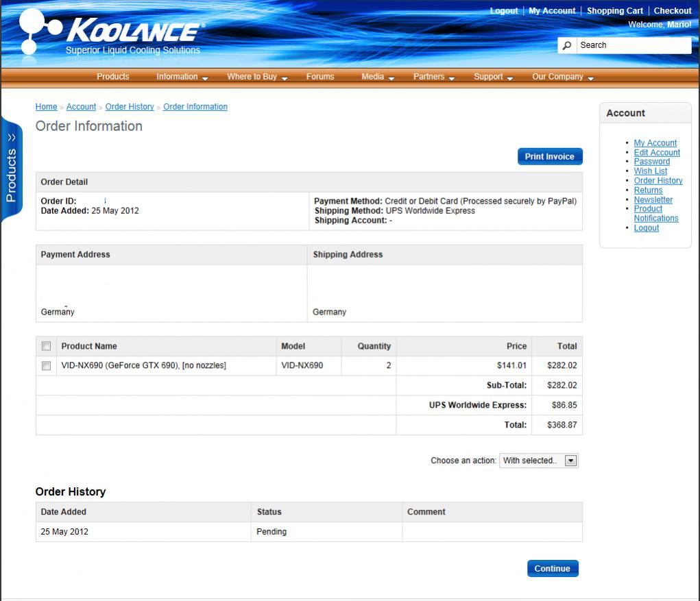Expand the Support menu
The image size is (700, 601).
click(493, 77)
